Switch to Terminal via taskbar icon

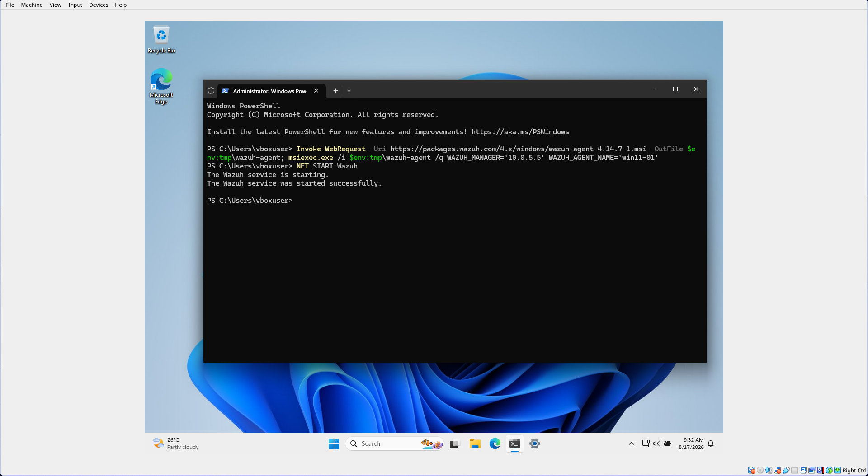click(515, 444)
